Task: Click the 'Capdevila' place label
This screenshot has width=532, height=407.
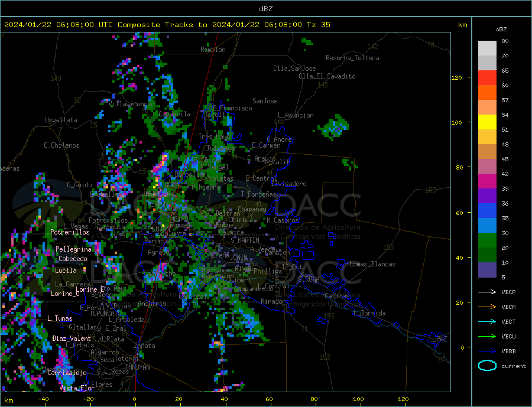Action: (x=174, y=114)
